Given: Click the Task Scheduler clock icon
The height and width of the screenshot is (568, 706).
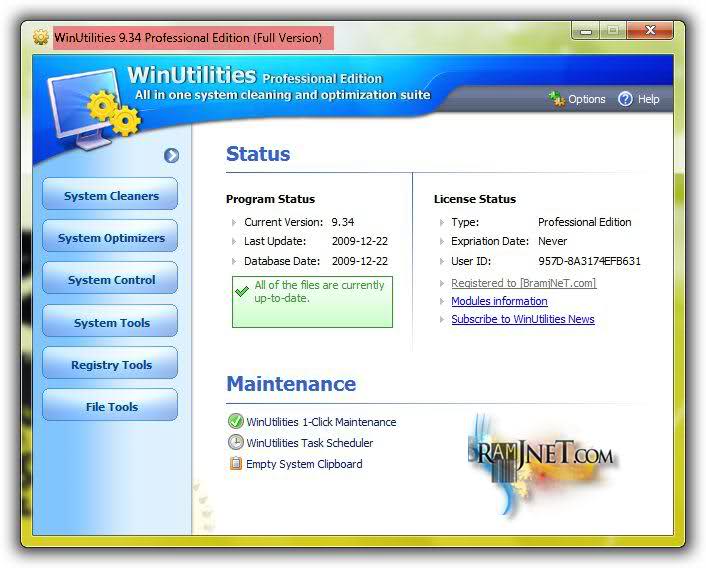Looking at the screenshot, I should [235, 442].
